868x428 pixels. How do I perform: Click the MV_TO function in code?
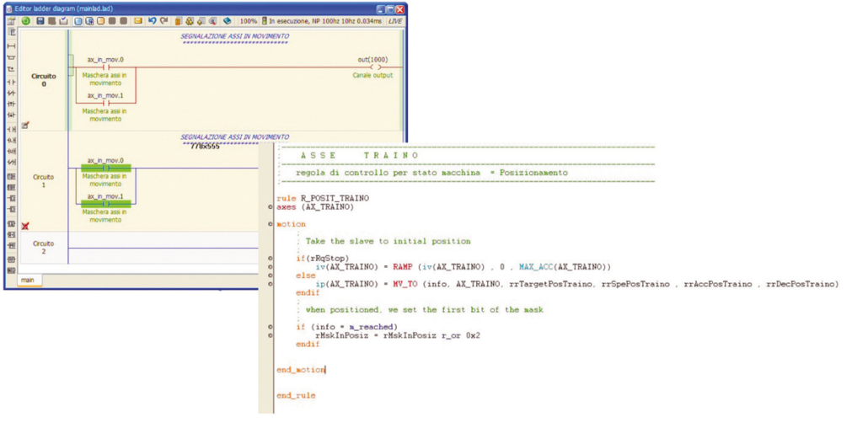point(405,284)
